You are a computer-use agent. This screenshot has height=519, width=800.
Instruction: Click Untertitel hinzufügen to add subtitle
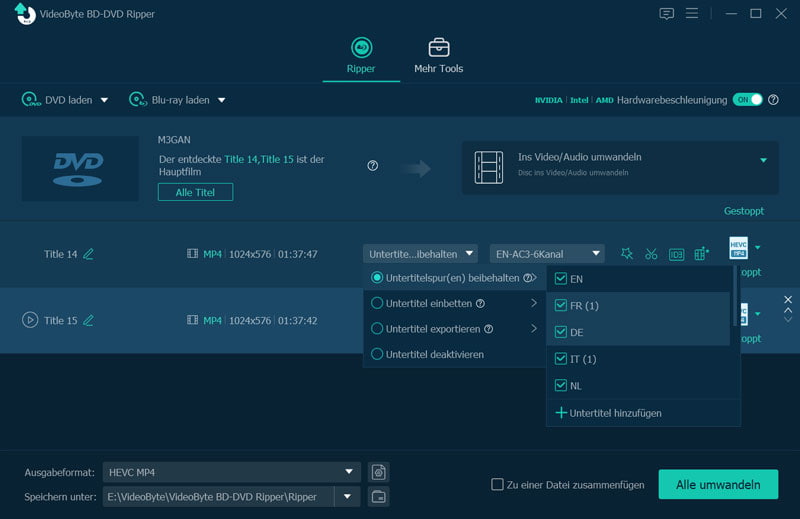coord(608,413)
